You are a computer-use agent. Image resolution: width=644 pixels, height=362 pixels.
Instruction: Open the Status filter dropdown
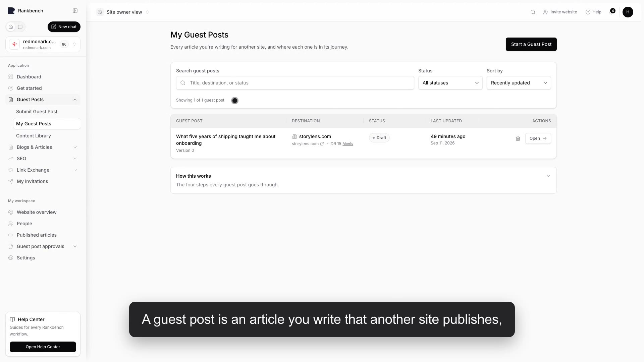(450, 83)
